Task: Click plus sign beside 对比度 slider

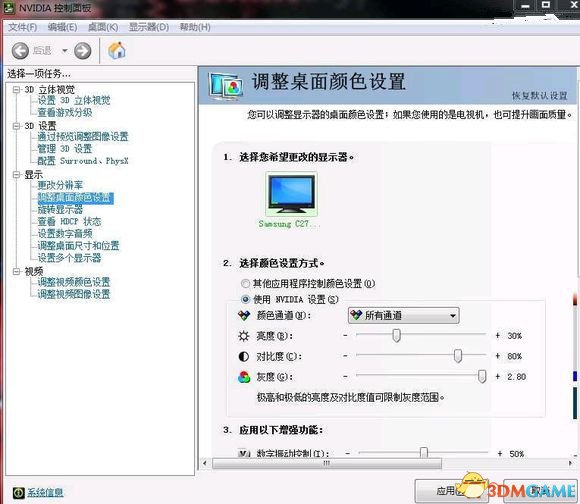Action: [498, 356]
